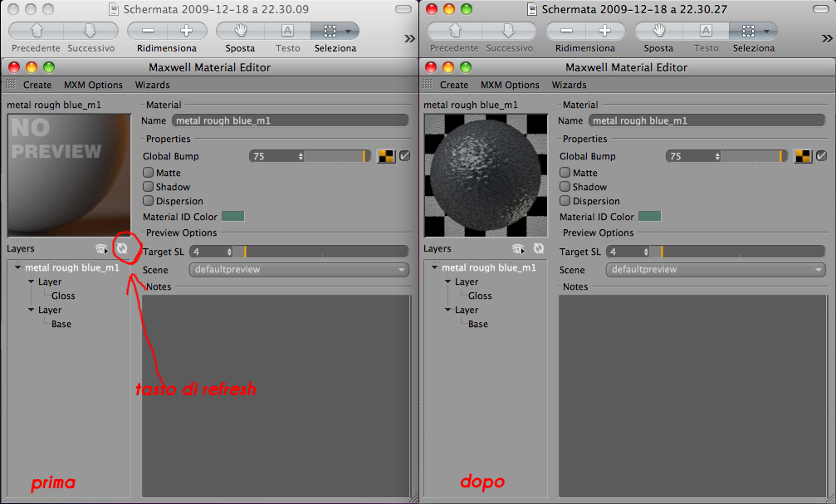
Task: Enable Matte checkbox in right editor
Action: [x=565, y=172]
